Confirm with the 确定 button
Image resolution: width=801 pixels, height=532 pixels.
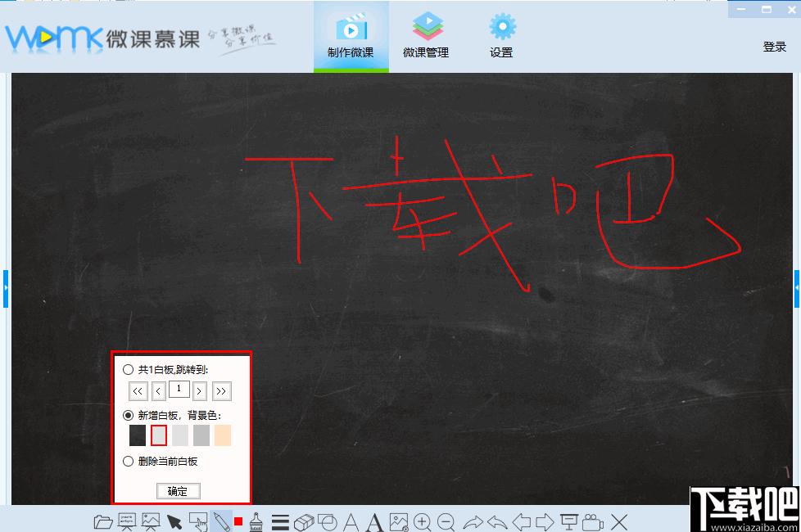pos(178,490)
